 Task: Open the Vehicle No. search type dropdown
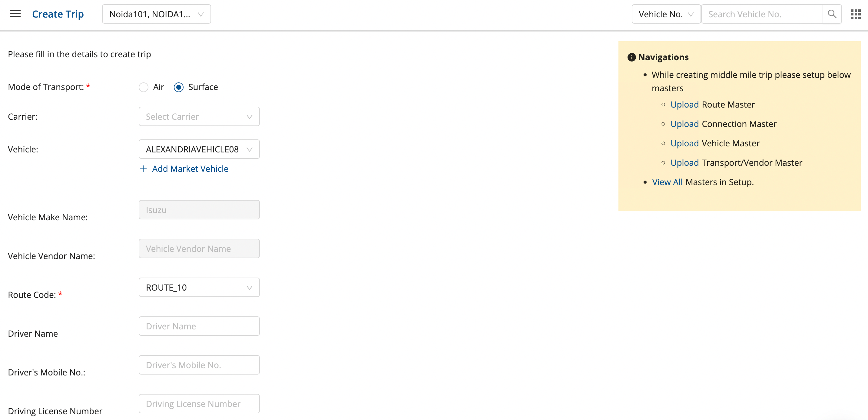click(x=665, y=14)
